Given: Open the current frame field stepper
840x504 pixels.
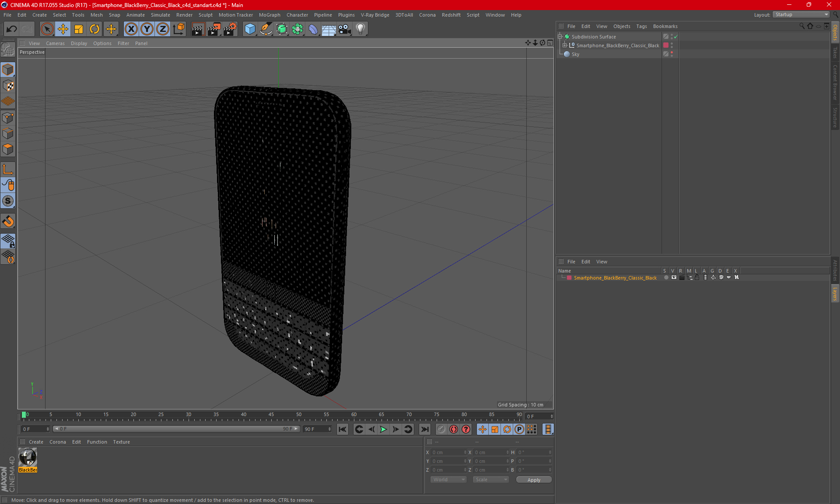Looking at the screenshot, I should point(552,416).
